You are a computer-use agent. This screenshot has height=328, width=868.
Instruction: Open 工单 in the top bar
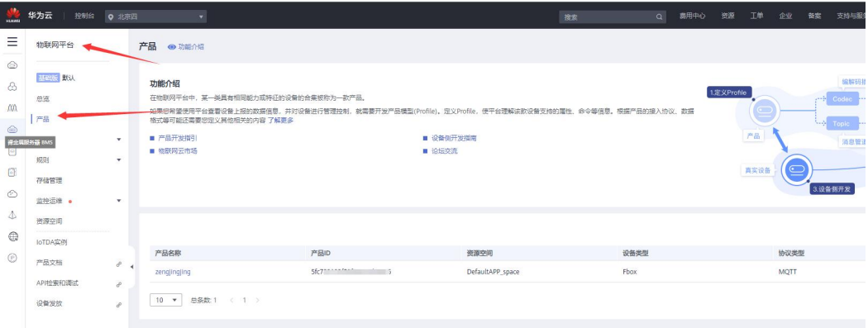pos(756,16)
